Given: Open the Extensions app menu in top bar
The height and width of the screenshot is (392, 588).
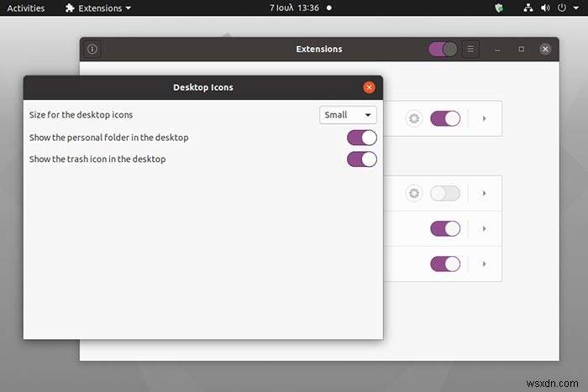Looking at the screenshot, I should [x=98, y=8].
